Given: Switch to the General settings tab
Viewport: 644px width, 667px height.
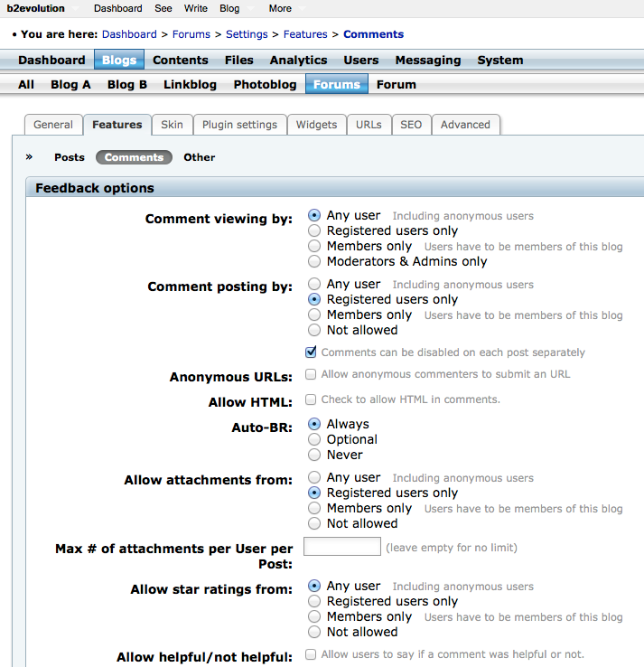Looking at the screenshot, I should [53, 125].
